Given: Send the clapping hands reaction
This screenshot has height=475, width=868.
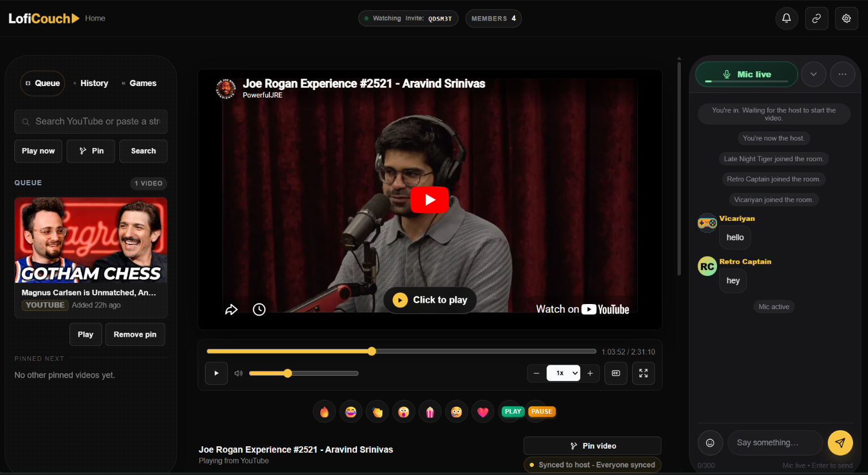Looking at the screenshot, I should (377, 412).
